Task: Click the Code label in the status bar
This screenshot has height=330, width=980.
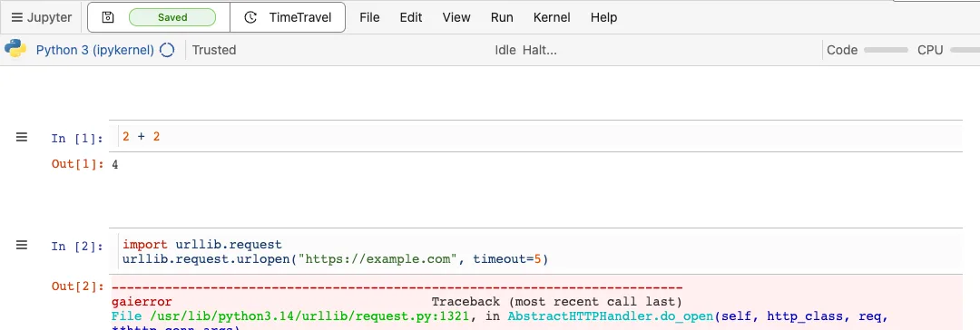Action: click(842, 50)
